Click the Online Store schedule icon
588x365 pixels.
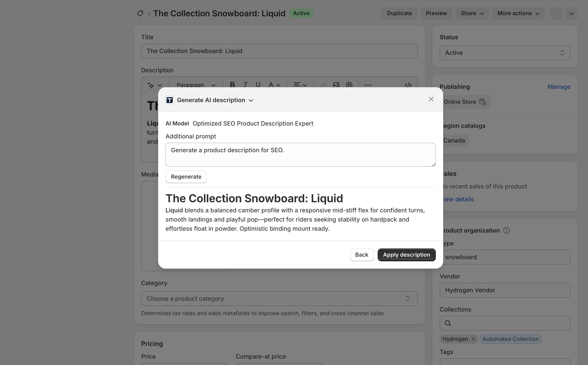coord(482,102)
